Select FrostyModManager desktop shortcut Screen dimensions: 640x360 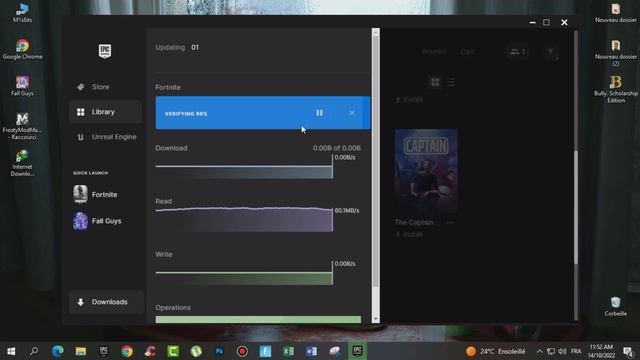22,126
